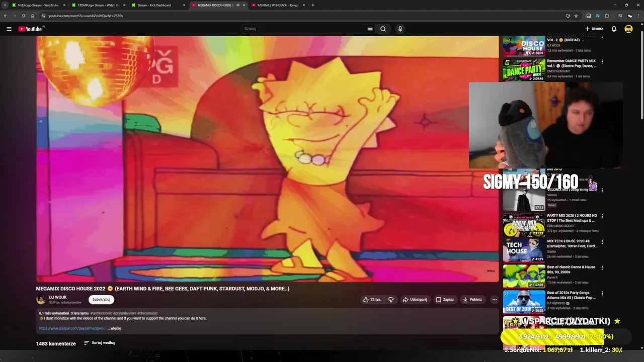Click the Udostępnij share button
644x362 pixels.
click(x=415, y=300)
